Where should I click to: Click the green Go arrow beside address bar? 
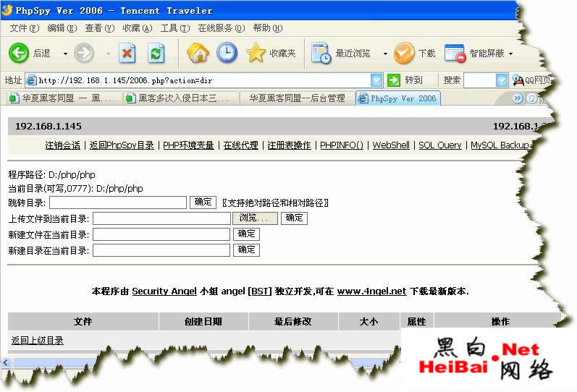coord(394,80)
